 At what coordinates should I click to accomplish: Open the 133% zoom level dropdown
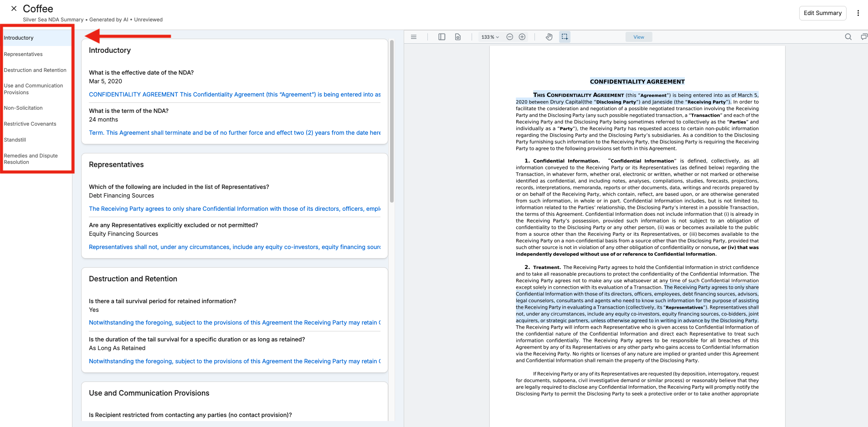490,37
